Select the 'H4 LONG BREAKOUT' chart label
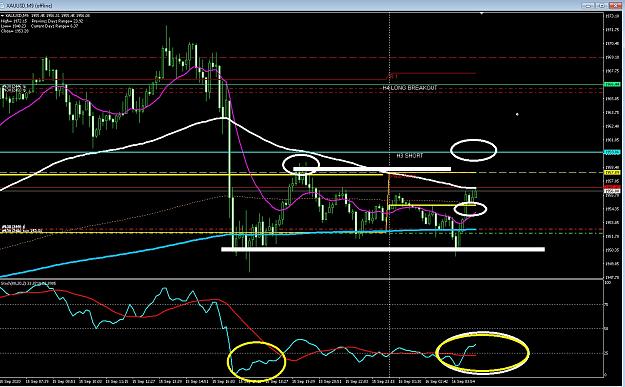The image size is (625, 387). pos(410,88)
